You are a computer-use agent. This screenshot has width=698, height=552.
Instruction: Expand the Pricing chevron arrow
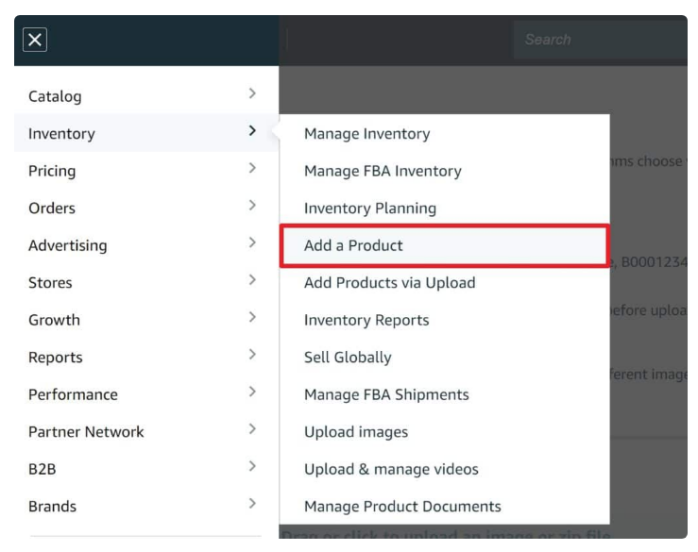coord(252,168)
